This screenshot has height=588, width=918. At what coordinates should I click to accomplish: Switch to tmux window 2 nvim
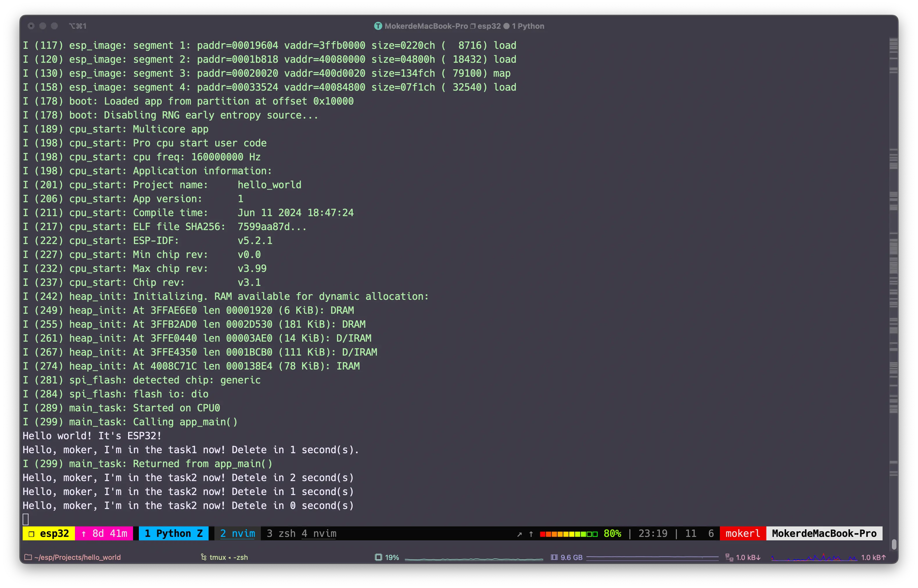click(x=237, y=533)
